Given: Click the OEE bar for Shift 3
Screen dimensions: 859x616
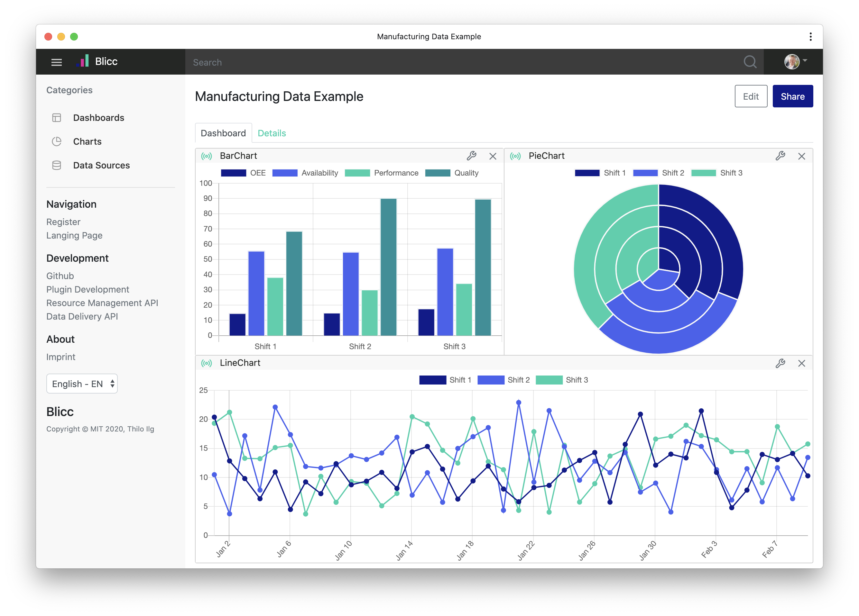Looking at the screenshot, I should click(x=427, y=322).
